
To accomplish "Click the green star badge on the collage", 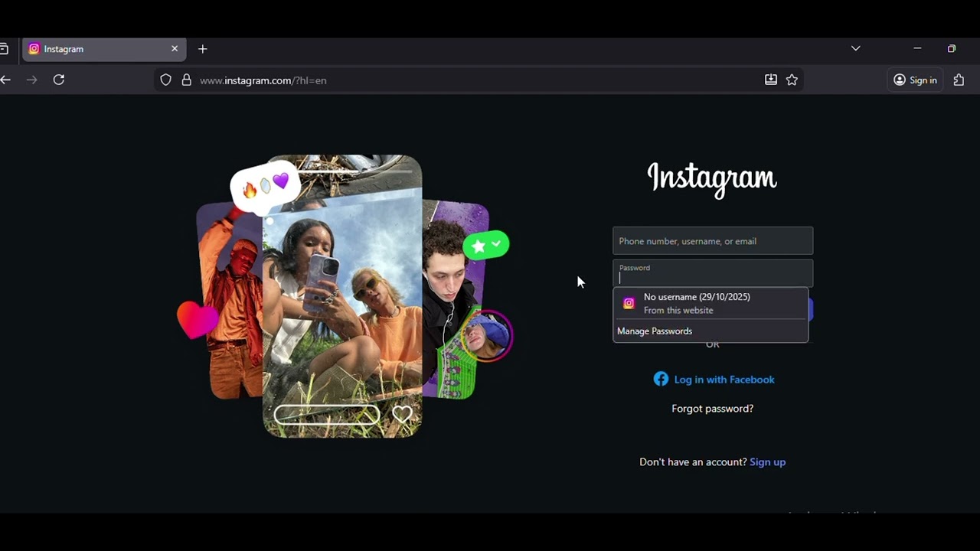I will (x=485, y=245).
